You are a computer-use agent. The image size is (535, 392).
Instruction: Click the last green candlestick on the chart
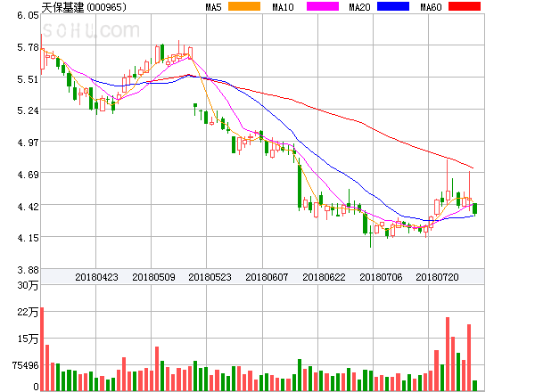coord(474,208)
